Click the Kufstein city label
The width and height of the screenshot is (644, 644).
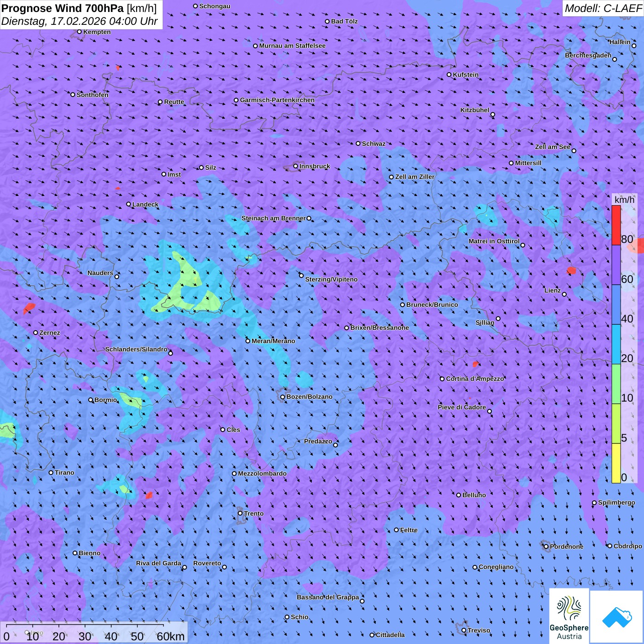pyautogui.click(x=466, y=75)
